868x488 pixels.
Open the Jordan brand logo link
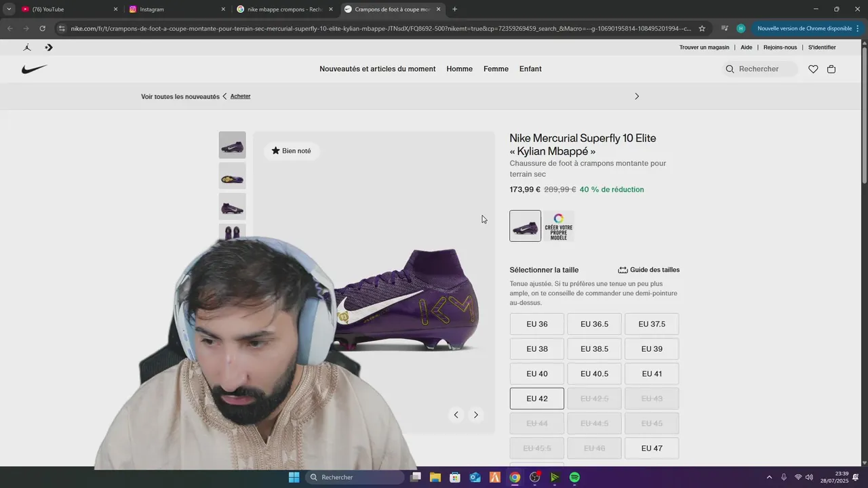click(x=27, y=47)
